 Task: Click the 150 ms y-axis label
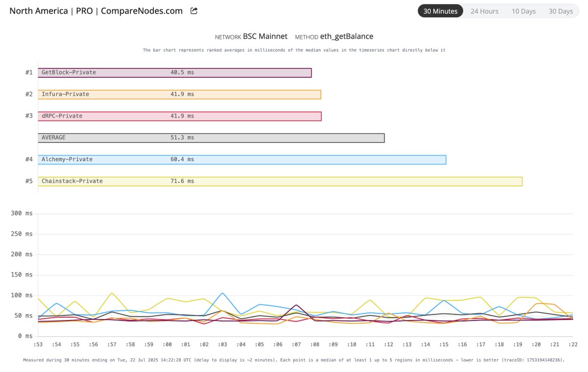click(22, 275)
